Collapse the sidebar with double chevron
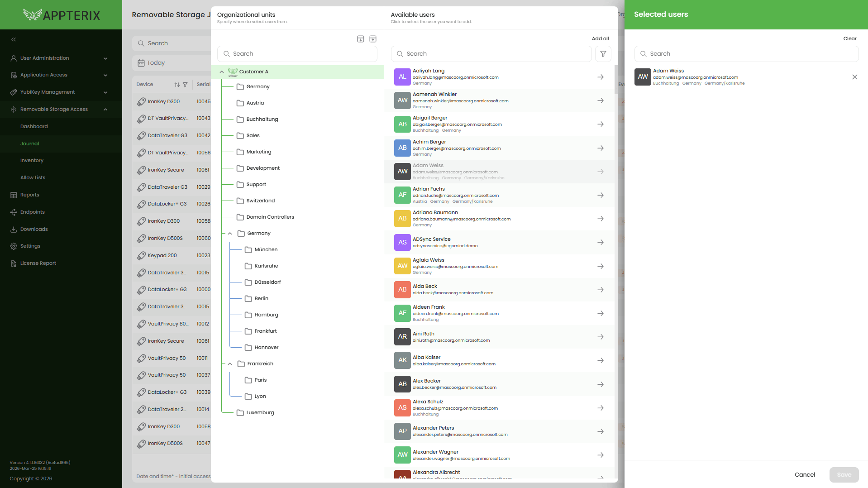 click(14, 39)
